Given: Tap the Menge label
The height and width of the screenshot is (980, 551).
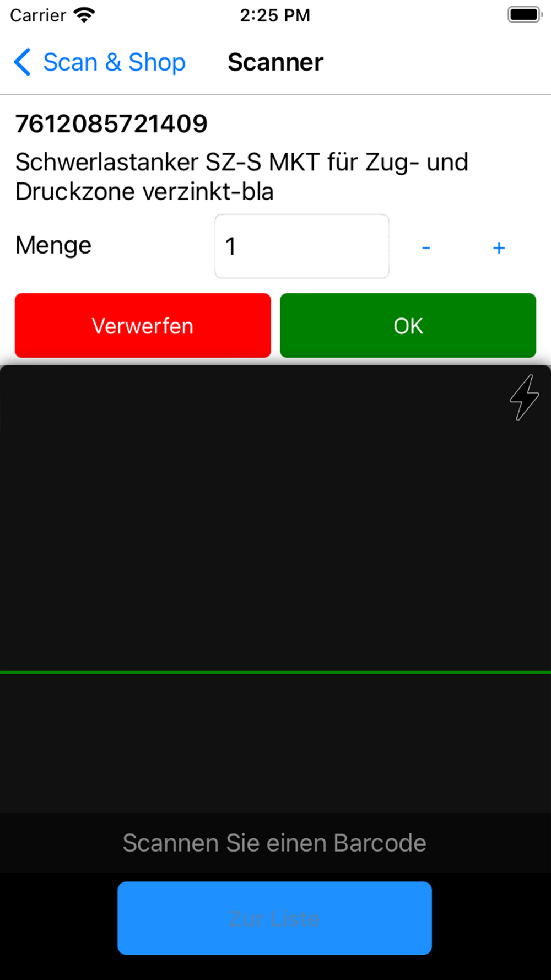Looking at the screenshot, I should [53, 245].
